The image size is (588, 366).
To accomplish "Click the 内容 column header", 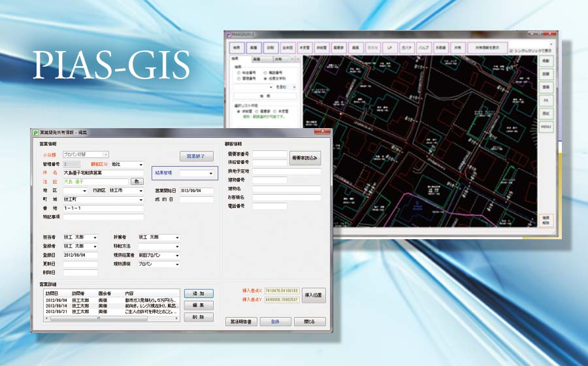I will 152,293.
